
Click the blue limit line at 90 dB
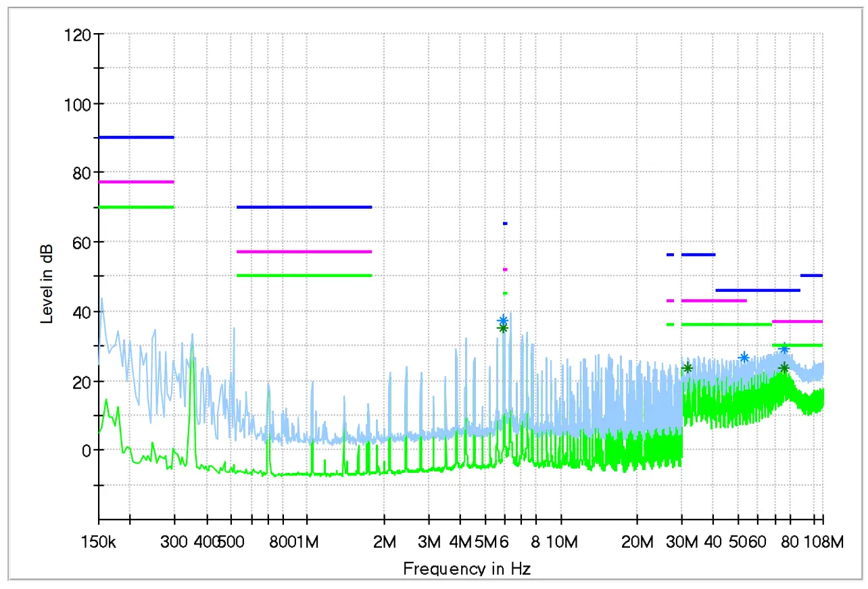137,137
